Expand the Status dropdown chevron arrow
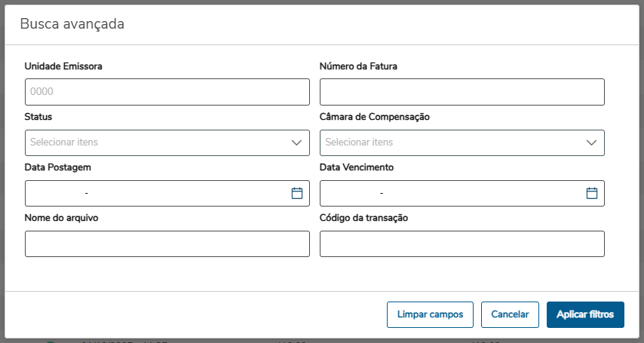 [297, 142]
